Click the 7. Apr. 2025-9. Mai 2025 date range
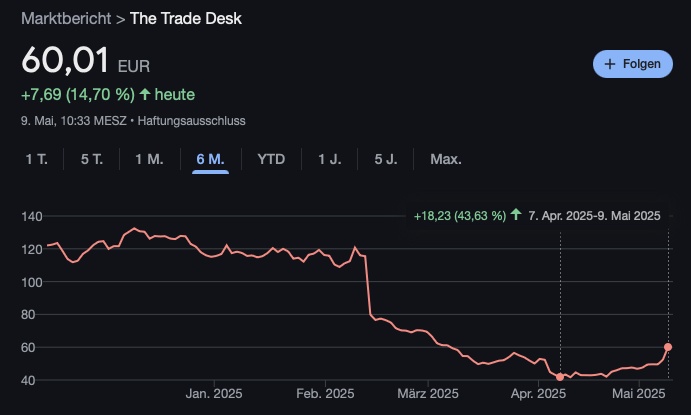 [x=594, y=216]
